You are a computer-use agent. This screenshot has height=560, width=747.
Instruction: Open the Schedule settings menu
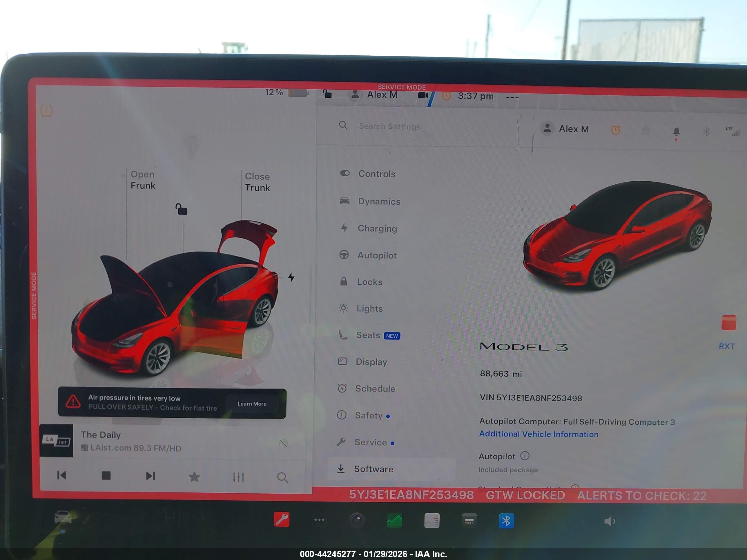click(x=367, y=388)
